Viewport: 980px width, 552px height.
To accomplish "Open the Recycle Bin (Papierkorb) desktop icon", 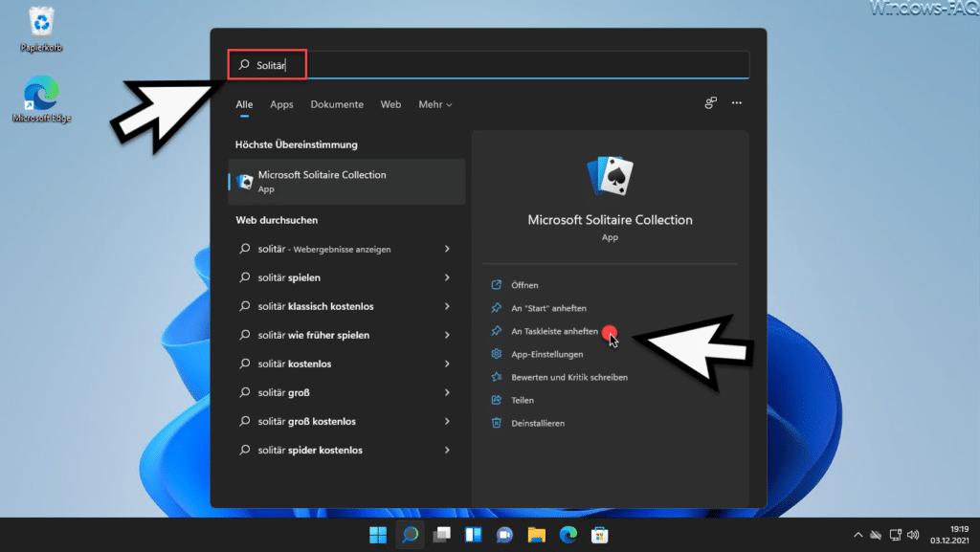I will point(41,30).
